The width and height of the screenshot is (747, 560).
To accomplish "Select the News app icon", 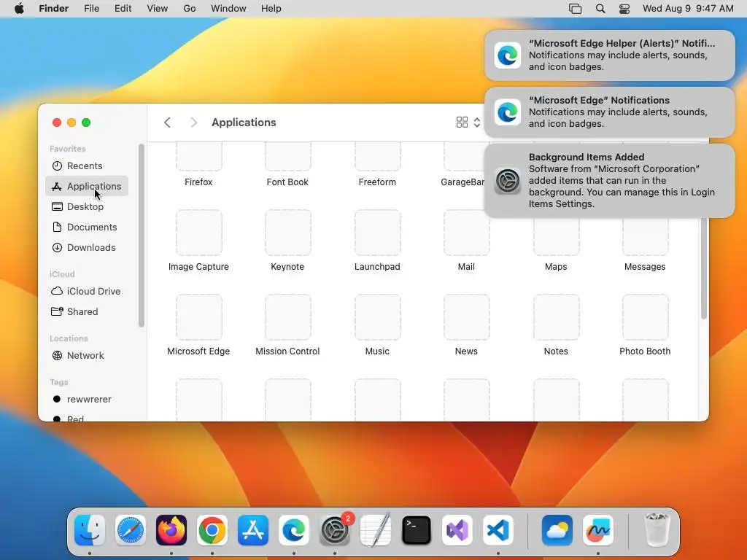I will tap(466, 318).
